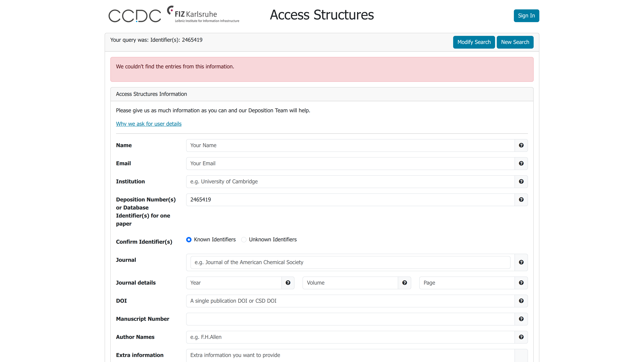Click the Sign In button
This screenshot has height=362, width=644.
pos(526,16)
